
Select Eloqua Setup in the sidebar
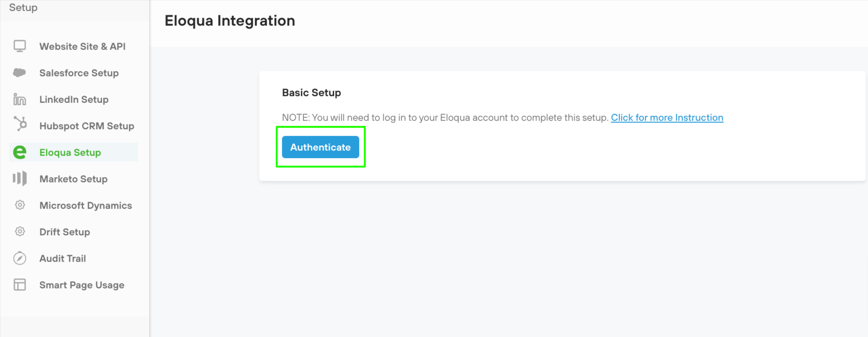[x=70, y=152]
